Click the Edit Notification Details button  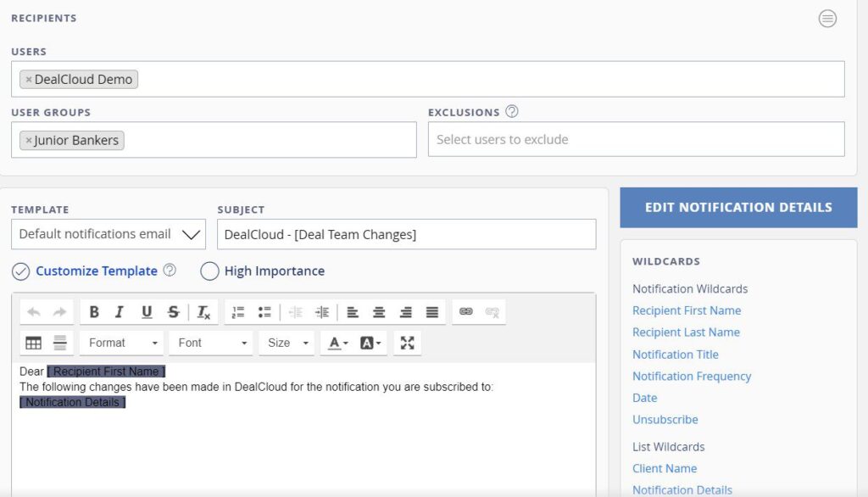[x=738, y=208]
